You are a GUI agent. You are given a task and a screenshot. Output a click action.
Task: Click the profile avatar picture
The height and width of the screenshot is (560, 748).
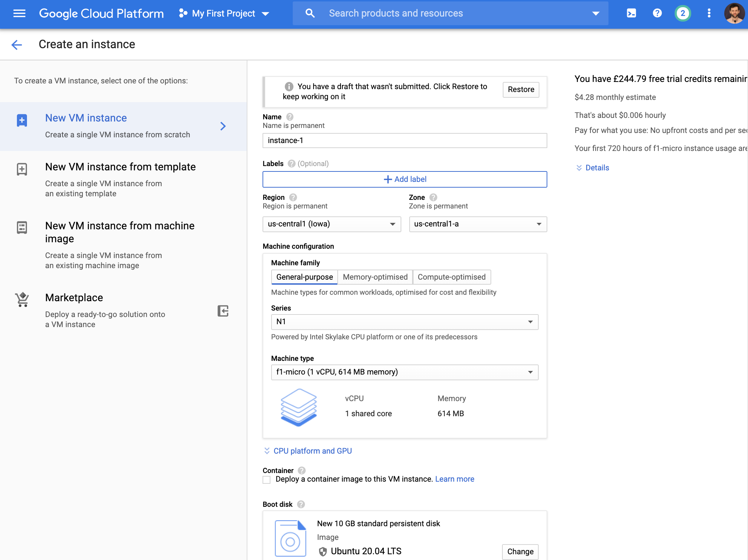(x=735, y=14)
